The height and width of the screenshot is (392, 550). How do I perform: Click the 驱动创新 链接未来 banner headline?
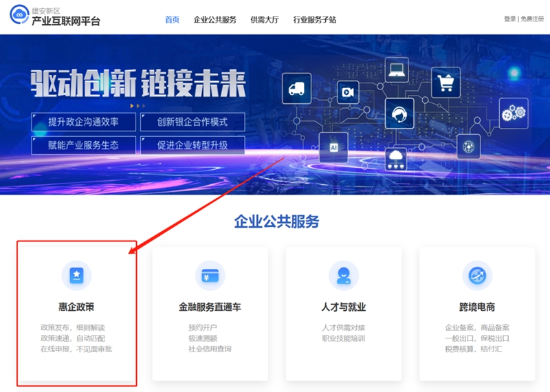(137, 85)
